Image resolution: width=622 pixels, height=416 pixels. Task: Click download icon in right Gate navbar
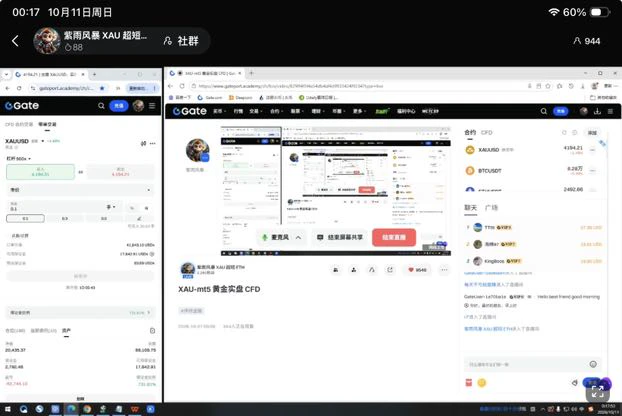click(597, 111)
